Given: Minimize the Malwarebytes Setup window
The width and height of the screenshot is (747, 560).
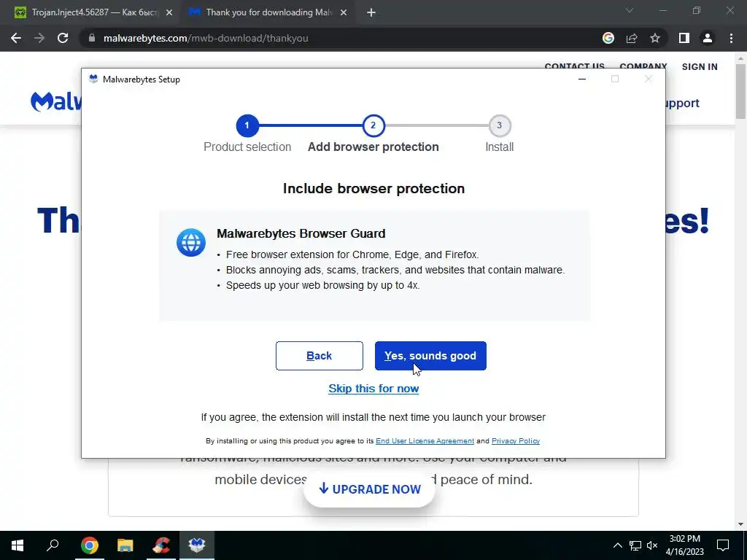Looking at the screenshot, I should pos(581,79).
